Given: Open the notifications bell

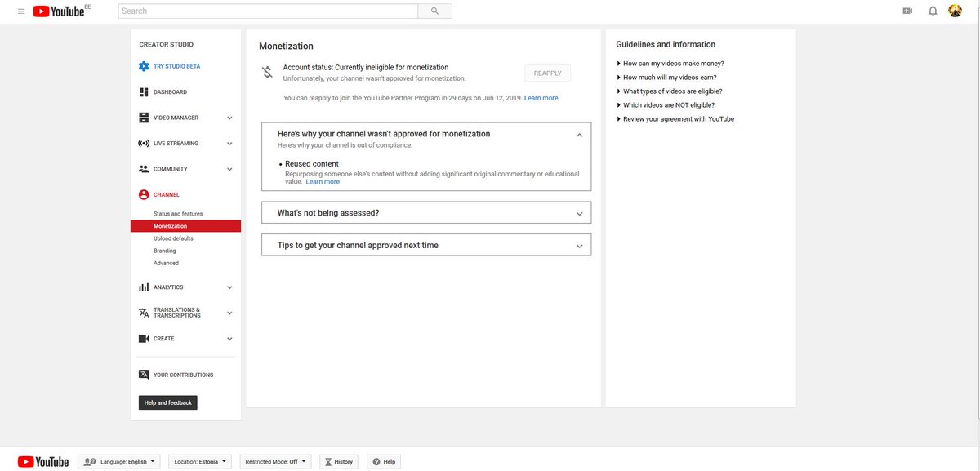Looking at the screenshot, I should (933, 11).
